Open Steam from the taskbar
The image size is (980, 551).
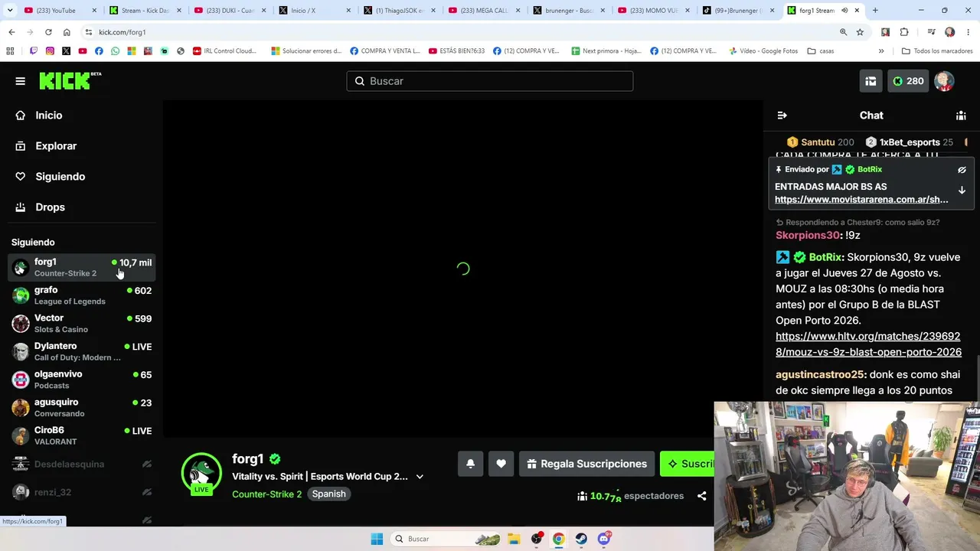(x=581, y=539)
